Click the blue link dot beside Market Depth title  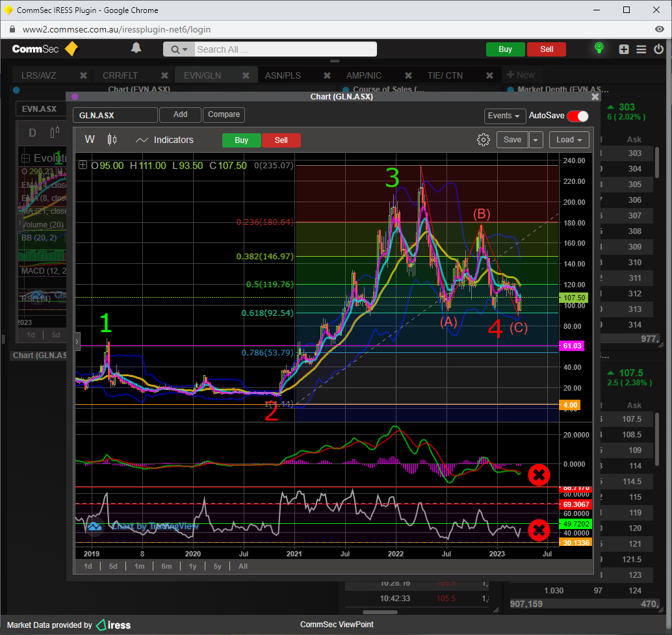point(510,90)
